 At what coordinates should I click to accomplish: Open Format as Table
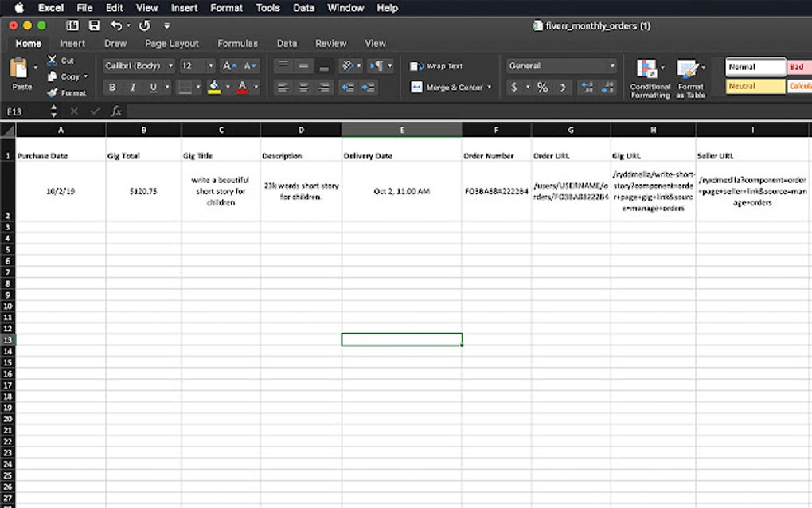691,78
